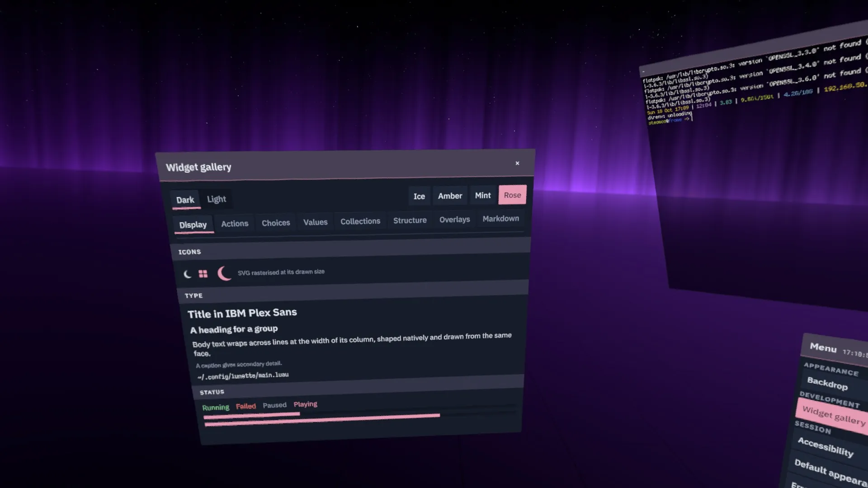This screenshot has height=488, width=868.
Task: Open the Actions tab
Action: coord(235,223)
